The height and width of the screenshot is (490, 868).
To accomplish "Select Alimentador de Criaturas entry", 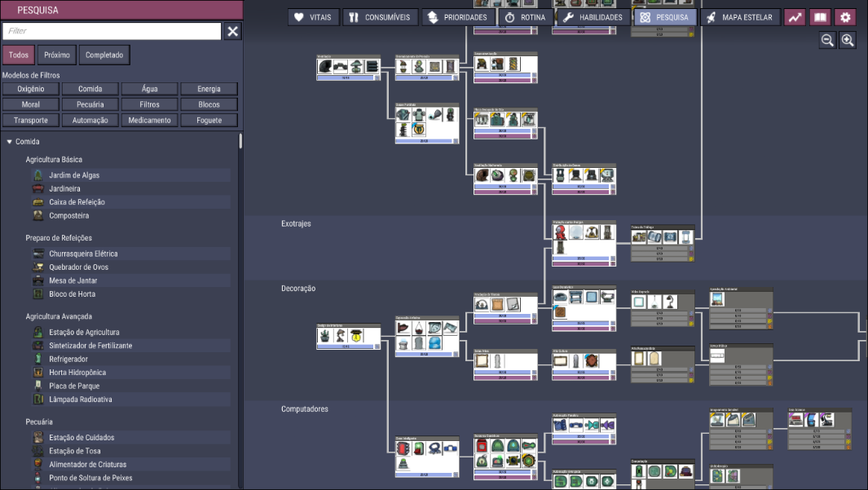I will (130, 465).
